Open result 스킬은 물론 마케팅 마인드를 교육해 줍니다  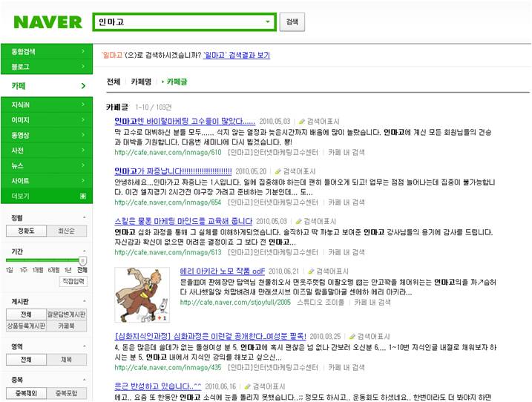click(x=183, y=221)
